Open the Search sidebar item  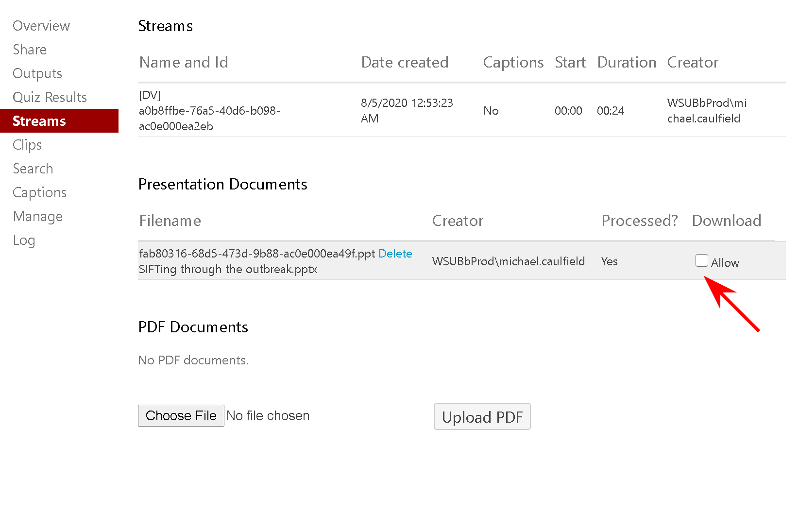pyautogui.click(x=33, y=169)
